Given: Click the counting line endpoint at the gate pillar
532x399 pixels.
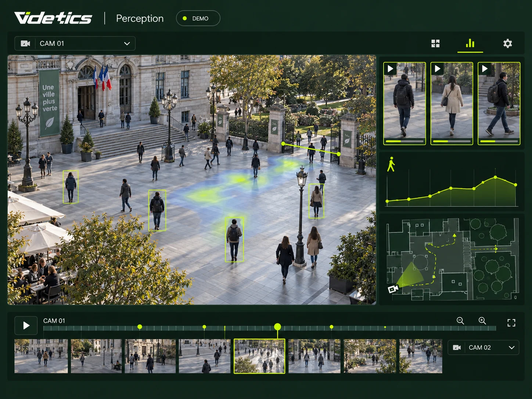Looking at the screenshot, I should [283, 144].
